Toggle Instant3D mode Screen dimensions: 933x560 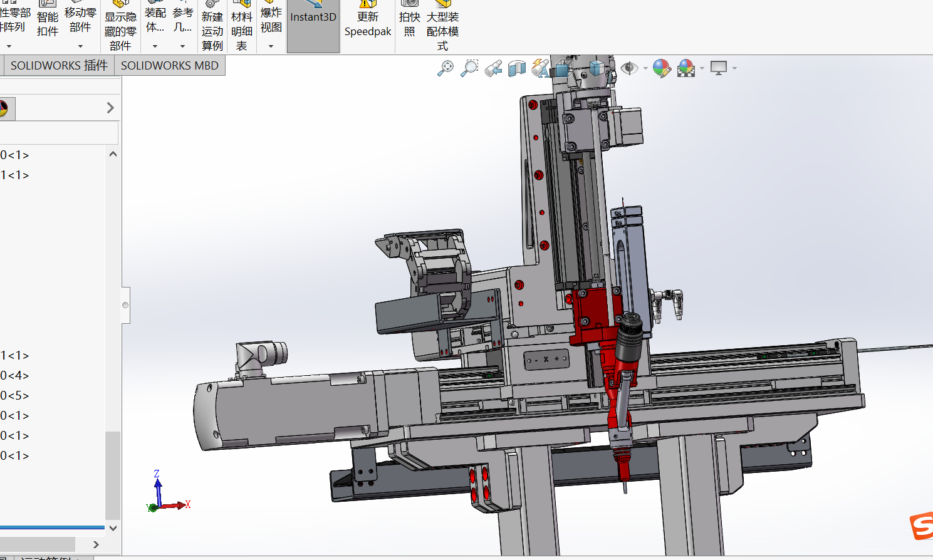click(x=313, y=25)
